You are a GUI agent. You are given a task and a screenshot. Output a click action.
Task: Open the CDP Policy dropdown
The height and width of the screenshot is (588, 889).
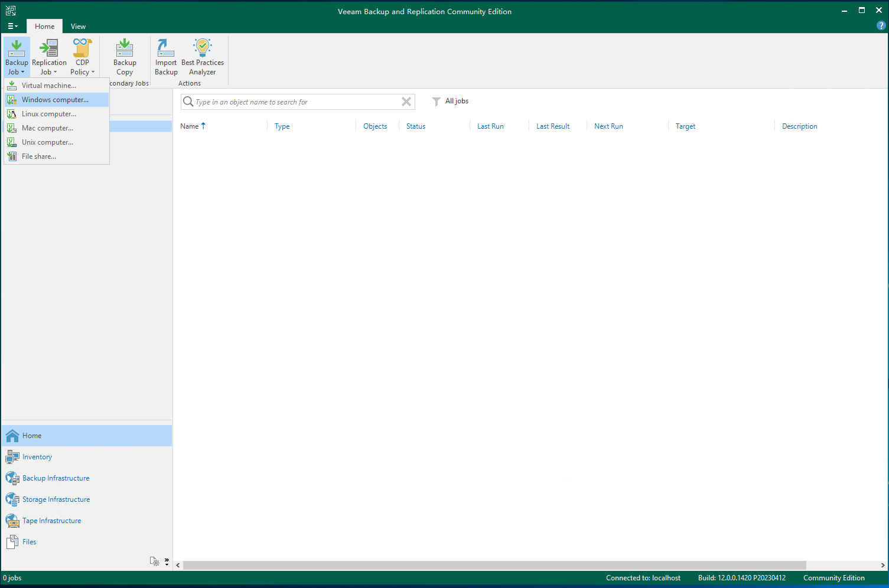[82, 57]
